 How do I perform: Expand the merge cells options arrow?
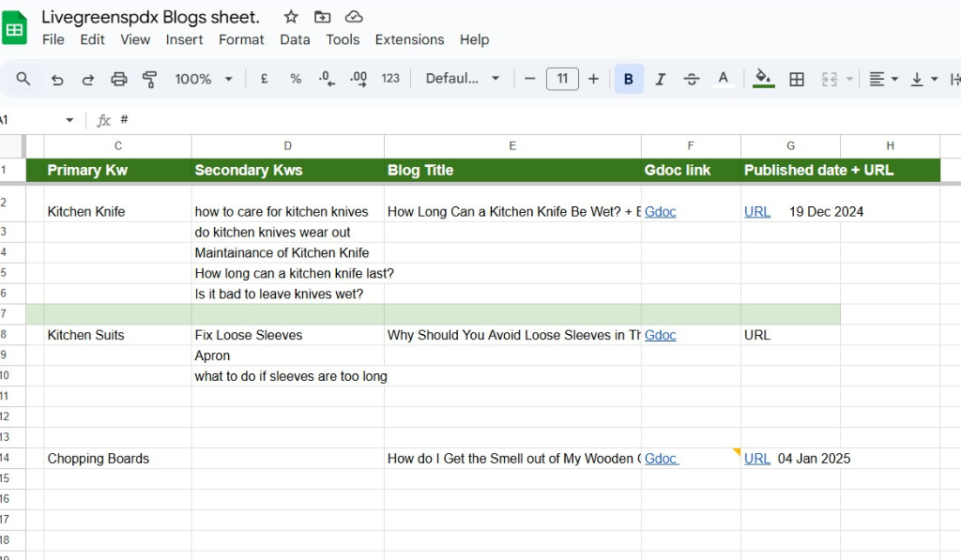click(849, 79)
